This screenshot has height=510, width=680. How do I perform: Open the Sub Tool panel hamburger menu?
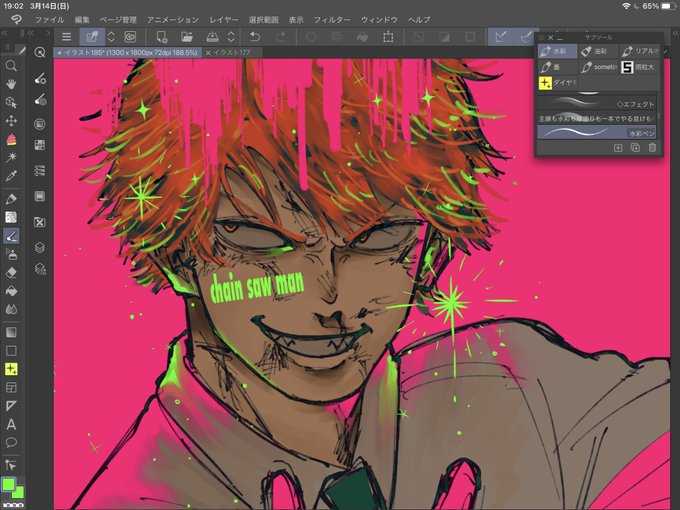tap(542, 38)
